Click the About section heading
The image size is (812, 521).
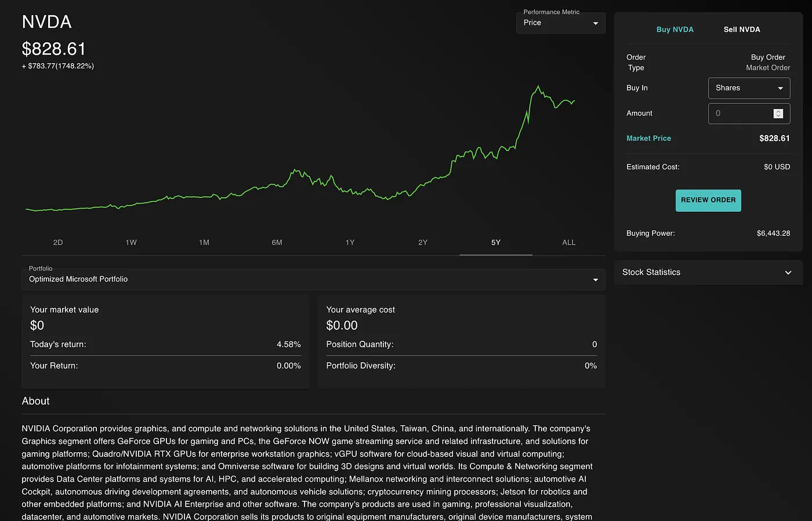tap(35, 401)
